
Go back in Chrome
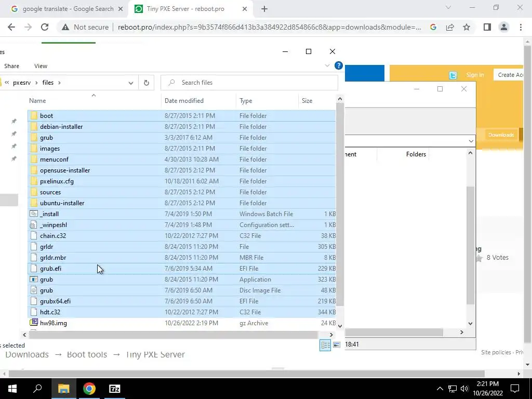tap(11, 27)
